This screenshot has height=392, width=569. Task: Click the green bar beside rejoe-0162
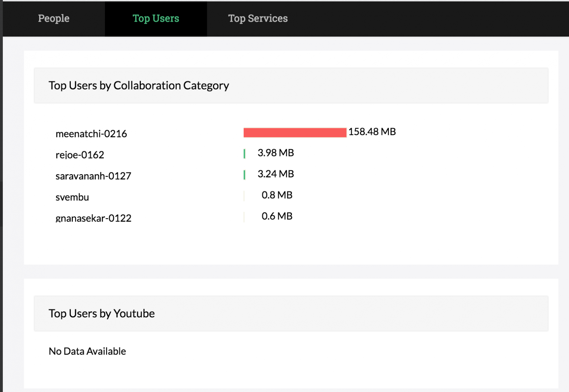coord(244,153)
